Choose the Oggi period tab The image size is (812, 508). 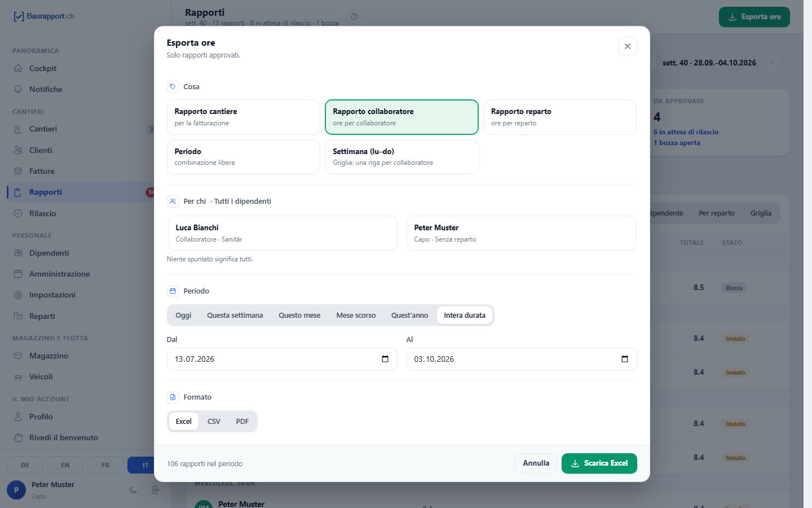point(183,316)
